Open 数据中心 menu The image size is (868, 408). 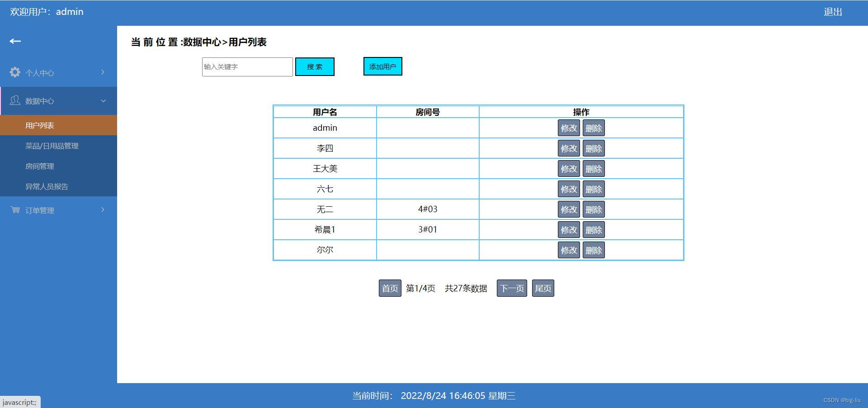[x=58, y=101]
